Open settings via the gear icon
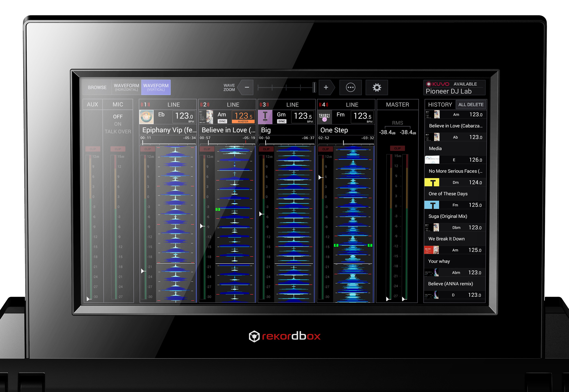 coord(377,87)
